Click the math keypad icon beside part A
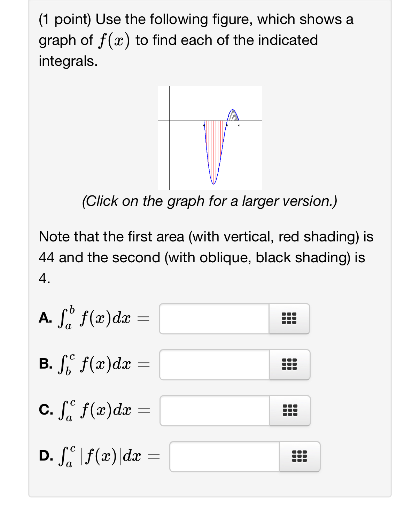This screenshot has height=510, width=420. tap(289, 319)
